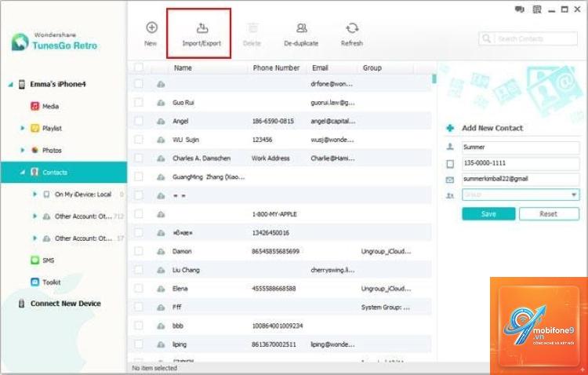Image resolution: width=588 pixels, height=375 pixels.
Task: Select the bbb contact row
Action: (281, 326)
